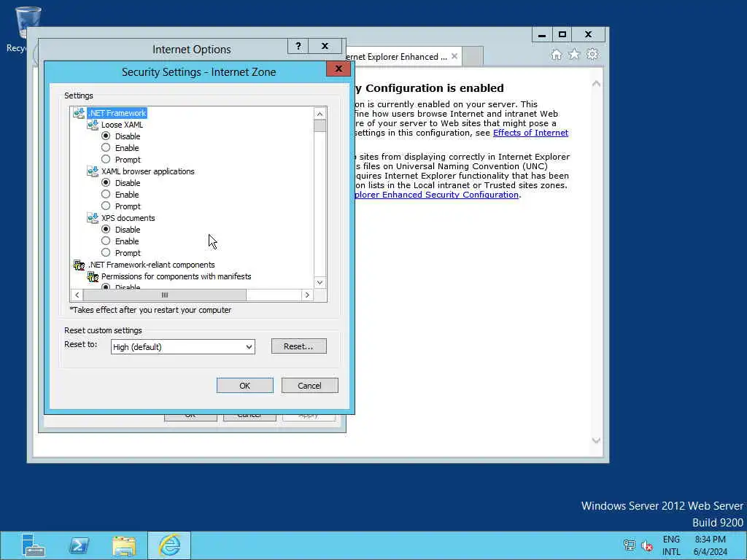The width and height of the screenshot is (747, 560).
Task: Click the Permissions for components with manifests icon
Action: (93, 276)
